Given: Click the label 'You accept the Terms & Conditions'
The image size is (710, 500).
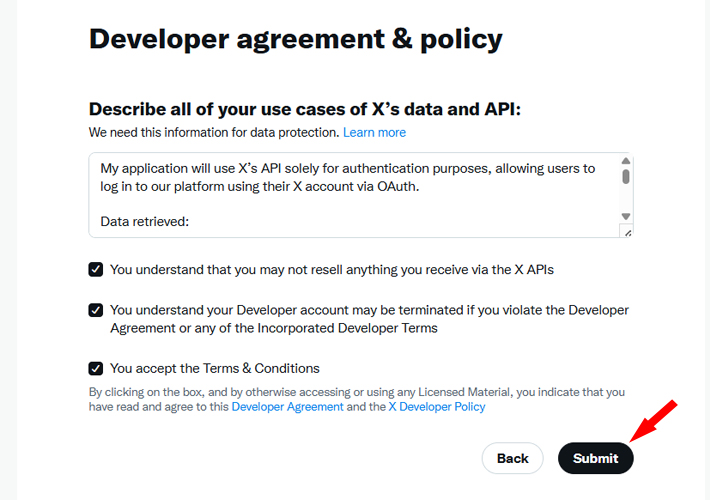Looking at the screenshot, I should tap(215, 368).
